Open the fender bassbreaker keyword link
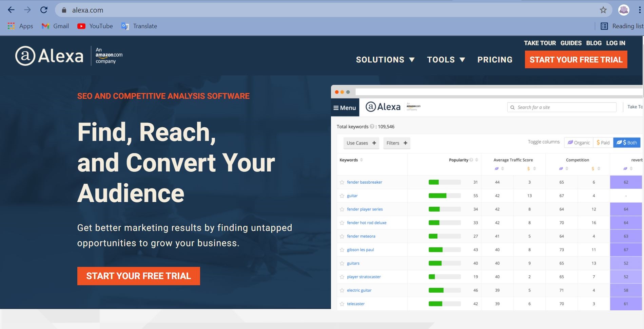The width and height of the screenshot is (644, 329). tap(365, 182)
